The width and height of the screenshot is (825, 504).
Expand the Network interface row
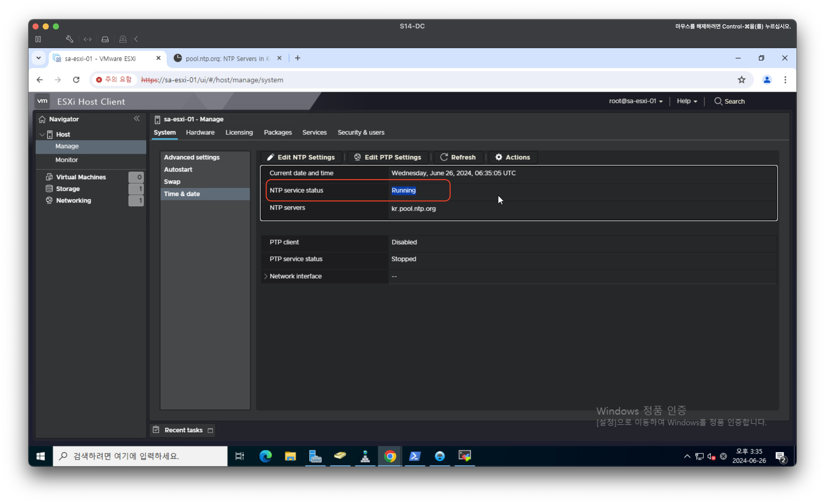click(x=266, y=276)
